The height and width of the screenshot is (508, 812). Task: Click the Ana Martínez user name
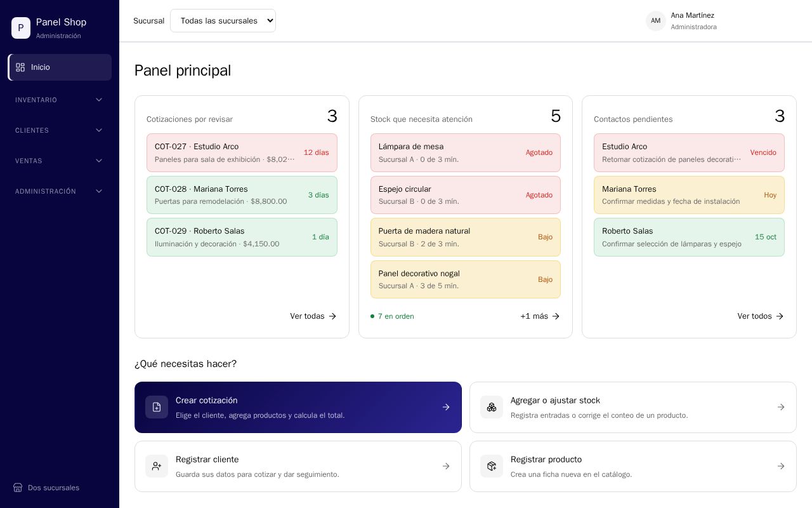(693, 15)
